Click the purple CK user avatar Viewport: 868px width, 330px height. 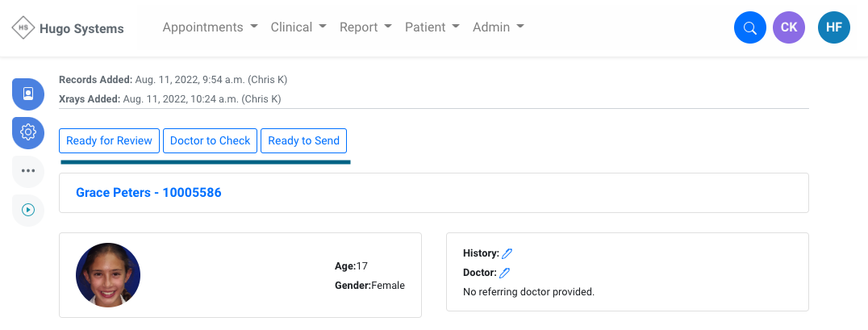pyautogui.click(x=788, y=27)
